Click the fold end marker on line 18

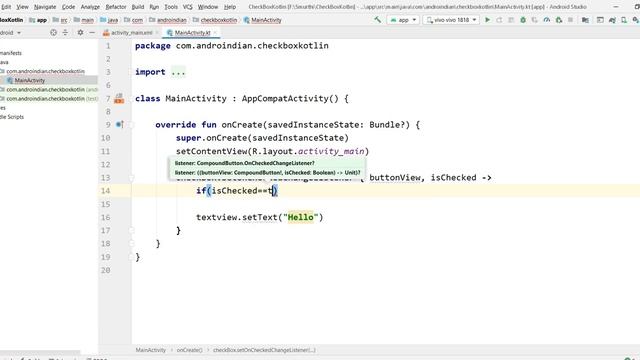pyautogui.click(x=131, y=244)
